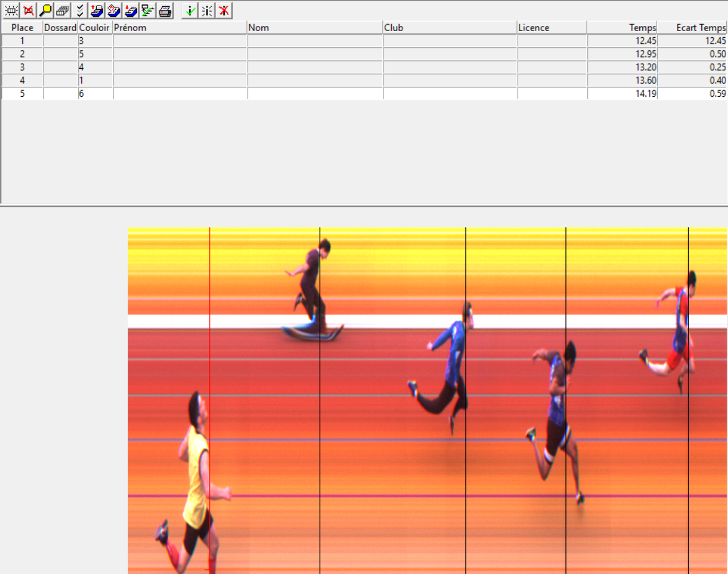Click the Ecart Temps column header
The width and height of the screenshot is (728, 574).
[692, 28]
